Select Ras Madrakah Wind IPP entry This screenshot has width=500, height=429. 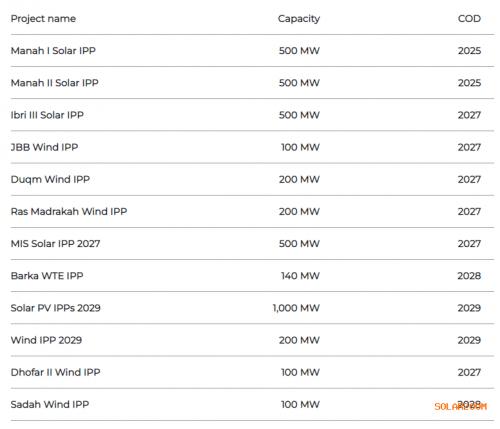point(69,211)
